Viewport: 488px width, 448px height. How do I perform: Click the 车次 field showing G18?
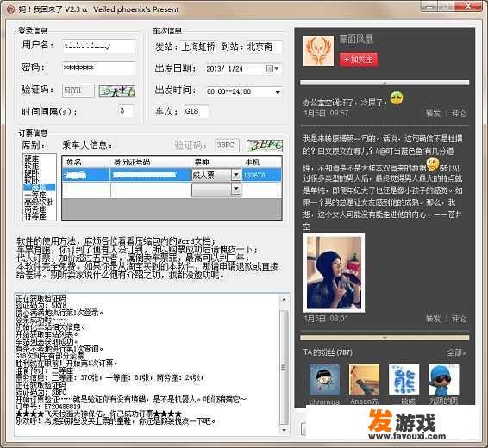pos(196,111)
